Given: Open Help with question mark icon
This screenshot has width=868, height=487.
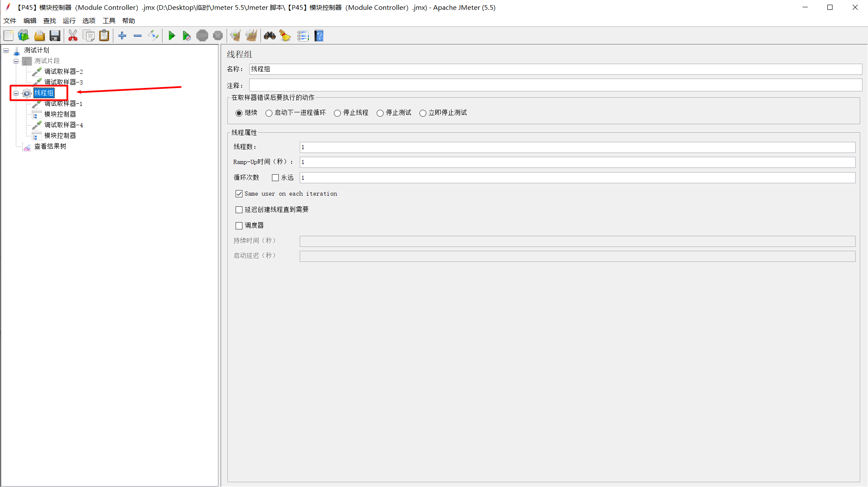Looking at the screenshot, I should coord(319,36).
